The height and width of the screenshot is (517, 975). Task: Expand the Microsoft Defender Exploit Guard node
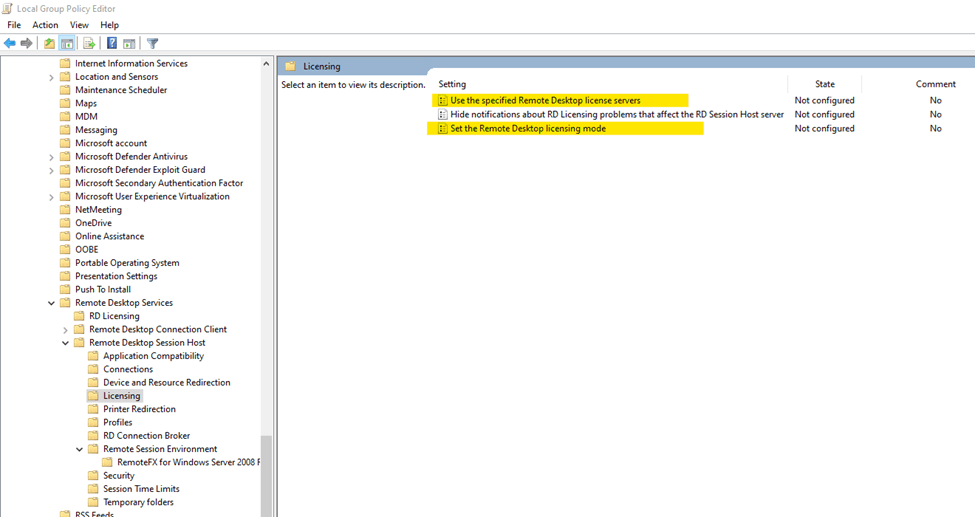(51, 170)
